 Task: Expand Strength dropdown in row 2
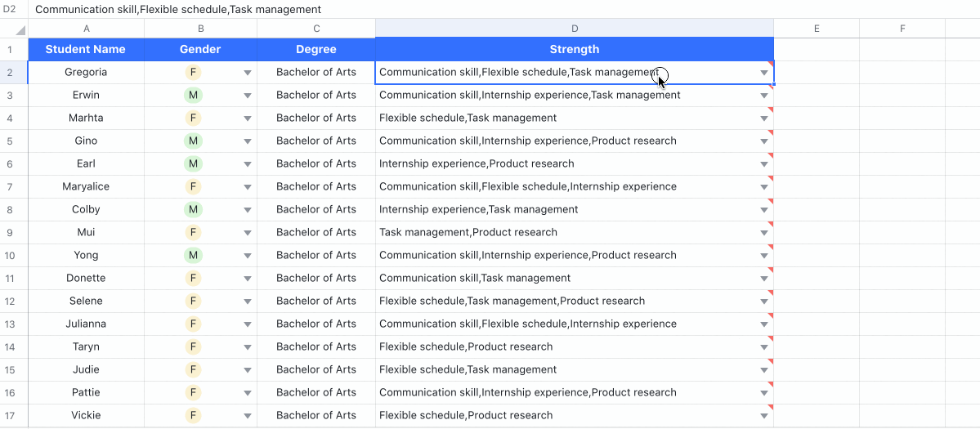point(763,73)
